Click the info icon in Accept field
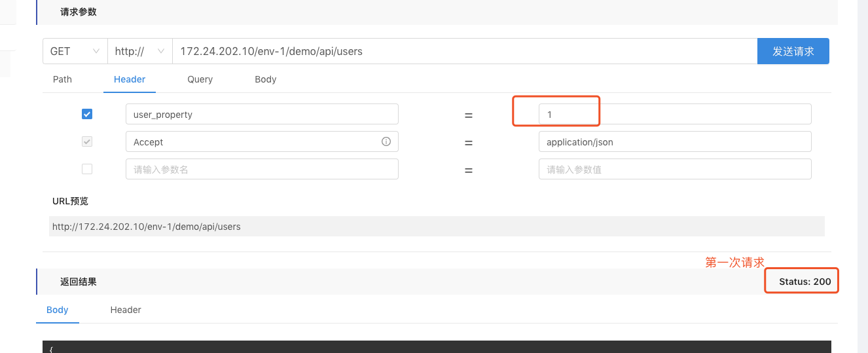 386,141
